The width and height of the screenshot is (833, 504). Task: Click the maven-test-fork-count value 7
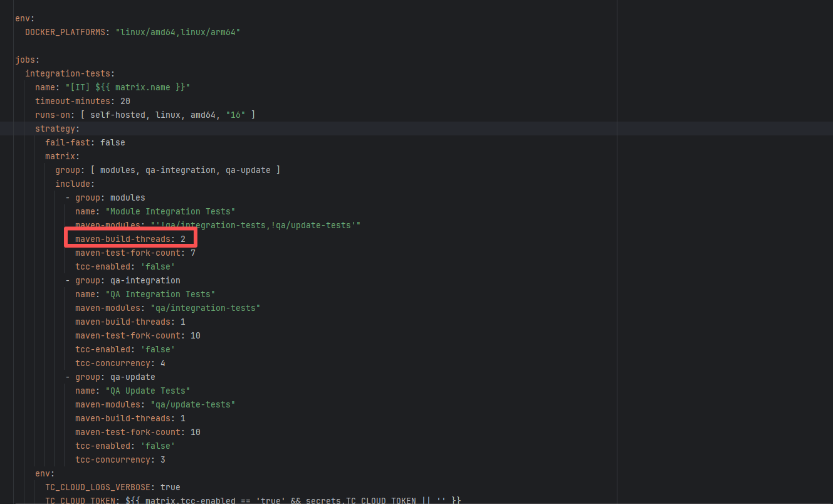tap(193, 253)
